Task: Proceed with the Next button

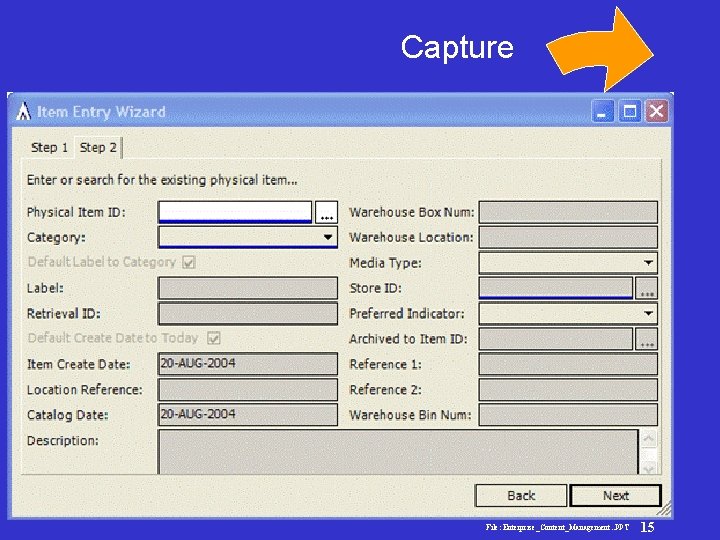Action: (615, 495)
